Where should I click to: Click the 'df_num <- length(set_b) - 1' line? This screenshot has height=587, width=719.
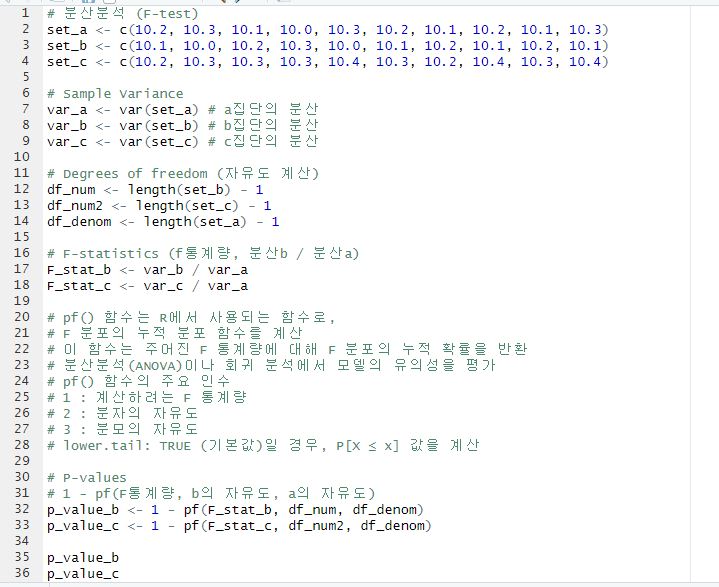click(155, 189)
